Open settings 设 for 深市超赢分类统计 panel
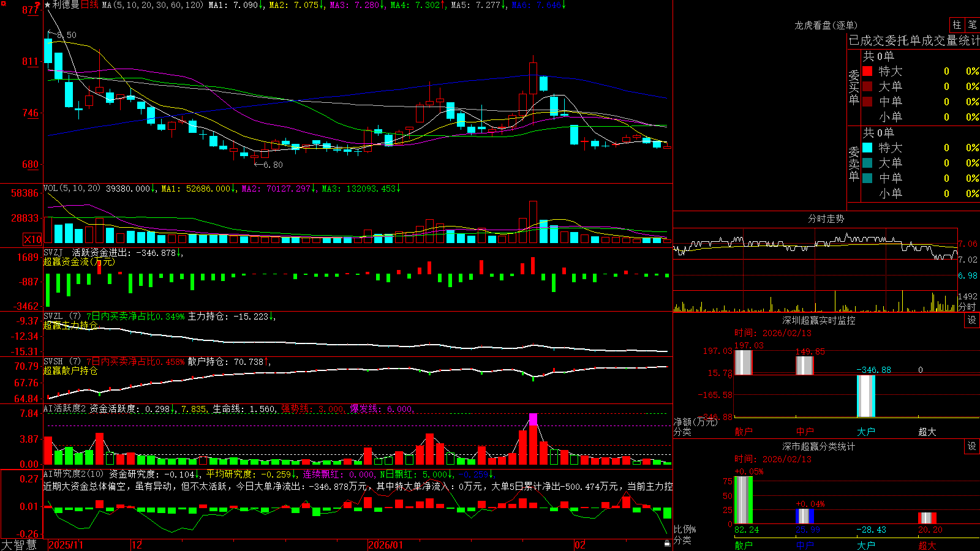Screen dimensions: 980x551 (x=972, y=446)
